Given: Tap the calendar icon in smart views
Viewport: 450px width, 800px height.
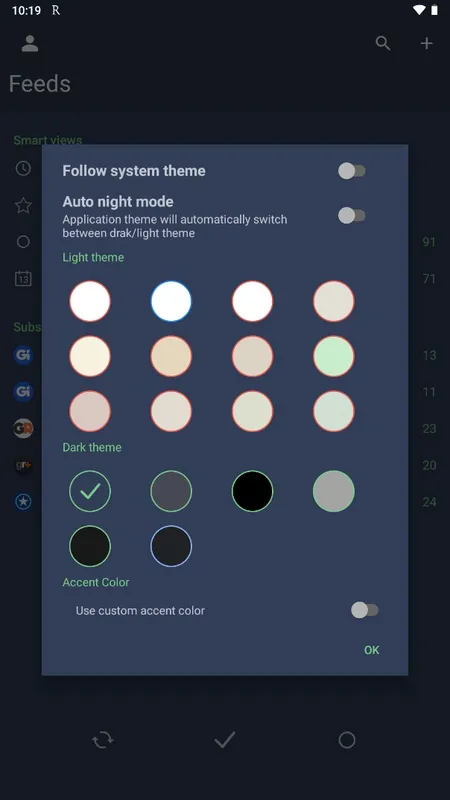Looking at the screenshot, I should point(23,279).
